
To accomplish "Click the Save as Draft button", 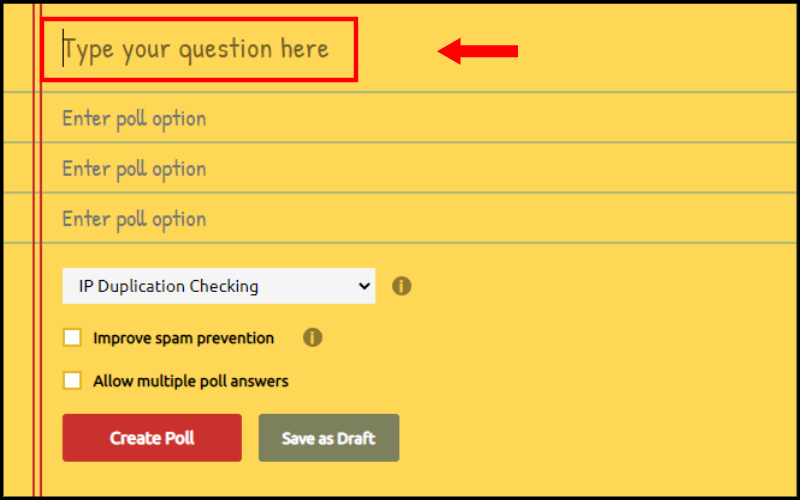I will (x=329, y=438).
